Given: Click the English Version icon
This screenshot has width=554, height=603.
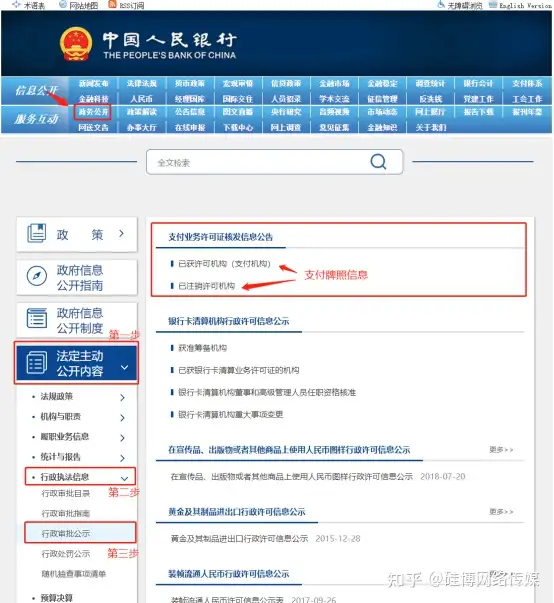Looking at the screenshot, I should coord(492,5).
